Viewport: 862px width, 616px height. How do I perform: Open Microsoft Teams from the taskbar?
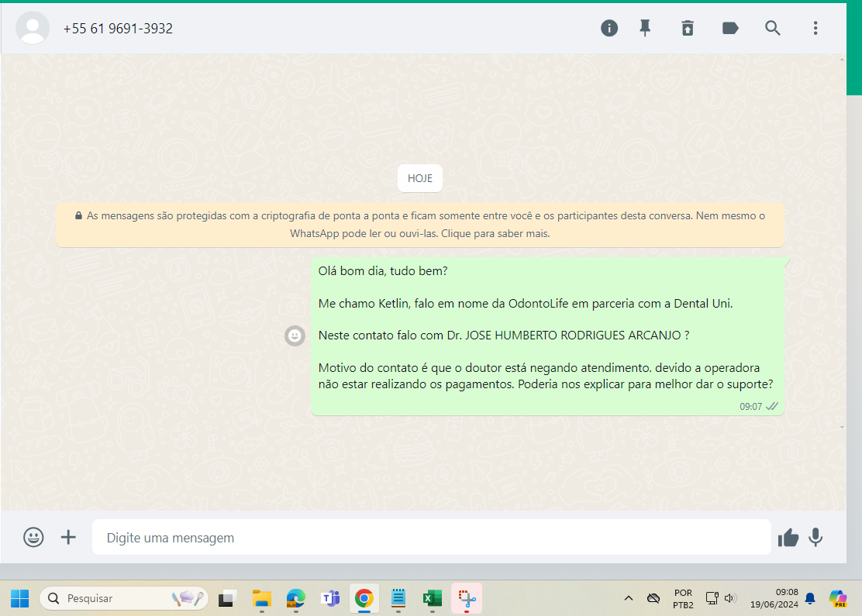coord(330,598)
